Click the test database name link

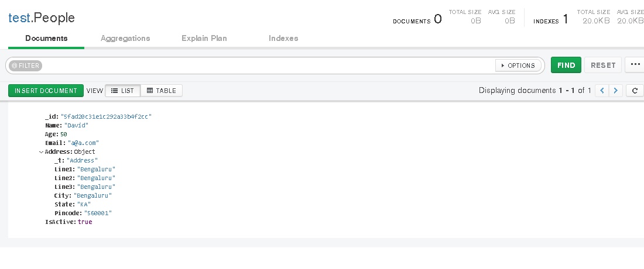pos(19,18)
